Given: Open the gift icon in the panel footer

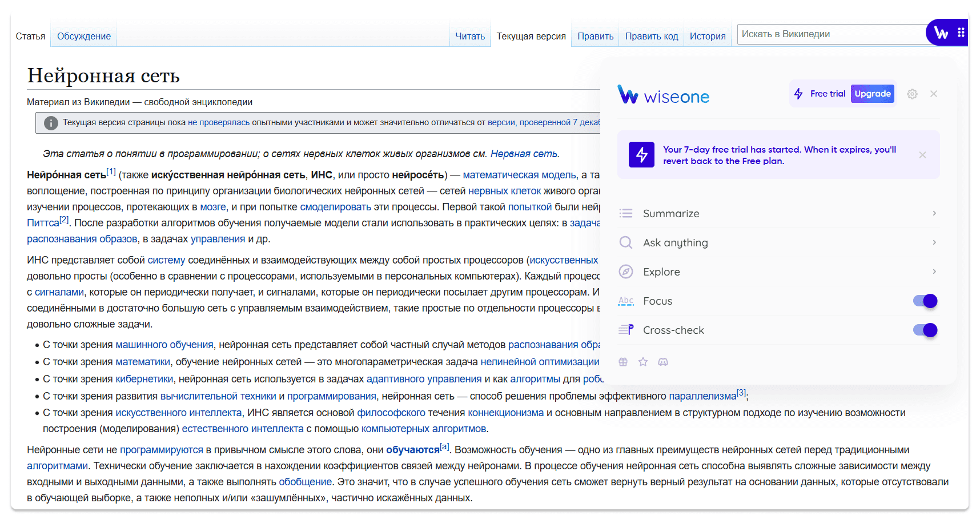Looking at the screenshot, I should pyautogui.click(x=623, y=362).
